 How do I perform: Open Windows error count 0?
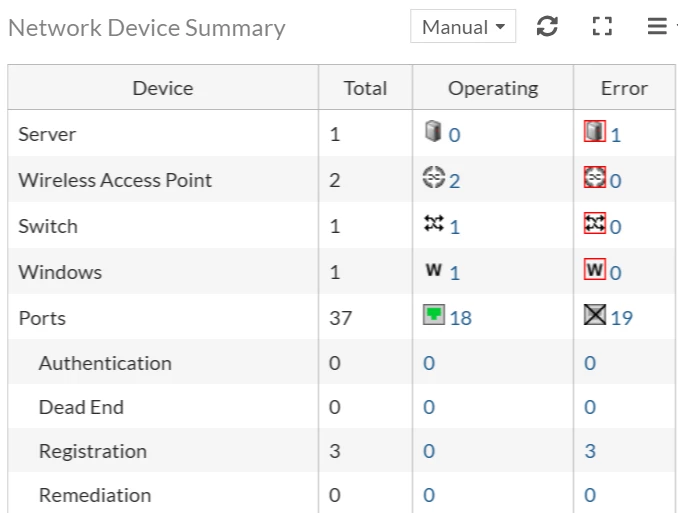616,273
